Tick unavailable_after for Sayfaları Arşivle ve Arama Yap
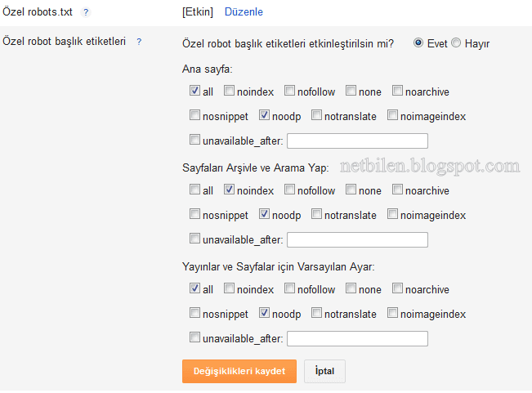The width and height of the screenshot is (532, 393). tap(194, 239)
